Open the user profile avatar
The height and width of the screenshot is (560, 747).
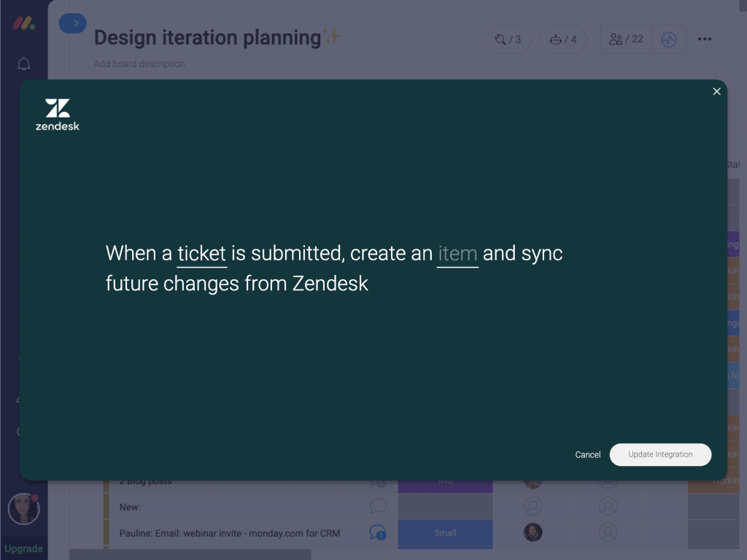[23, 509]
